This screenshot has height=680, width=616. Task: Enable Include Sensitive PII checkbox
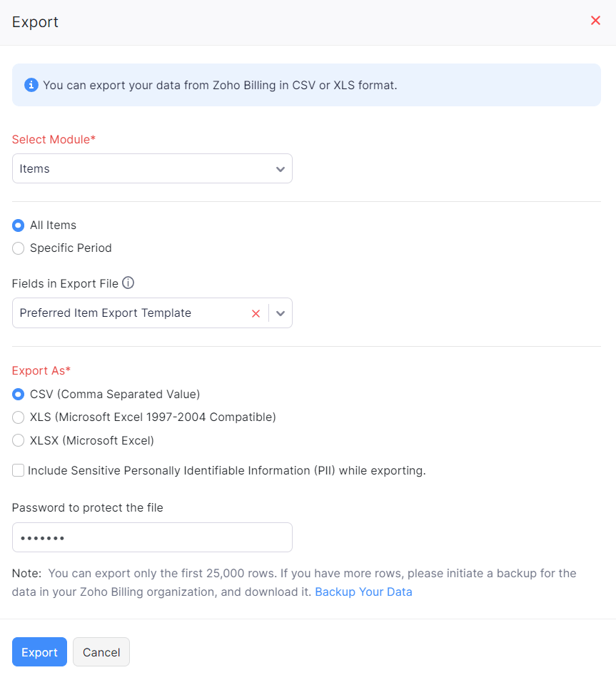(x=19, y=471)
